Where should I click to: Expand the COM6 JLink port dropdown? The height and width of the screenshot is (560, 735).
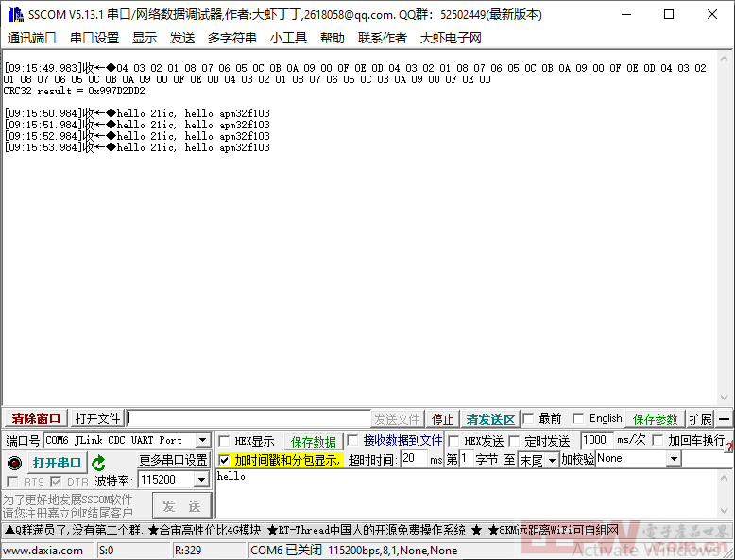202,440
